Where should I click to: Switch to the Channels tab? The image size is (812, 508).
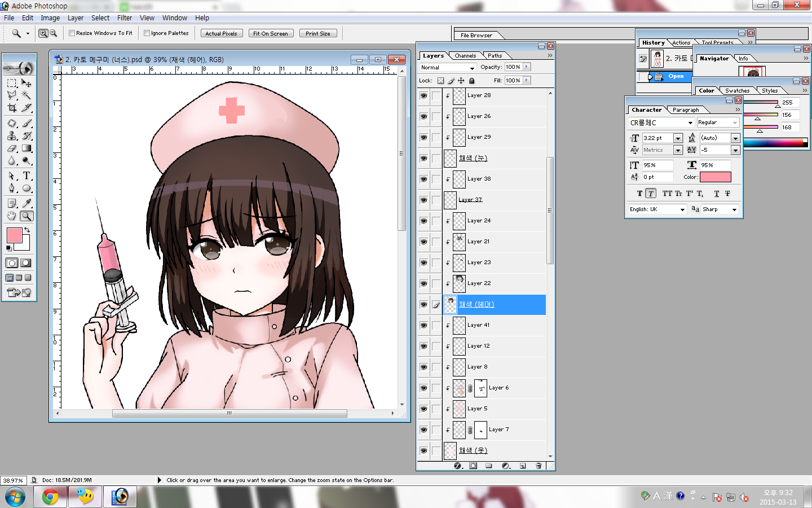coord(465,56)
